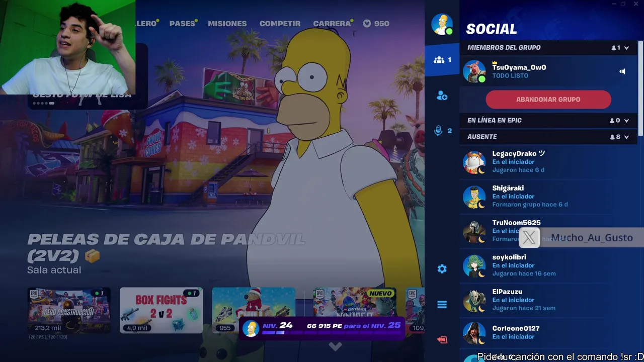
Task: Select friend Corleone0127 row
Action: (549, 333)
